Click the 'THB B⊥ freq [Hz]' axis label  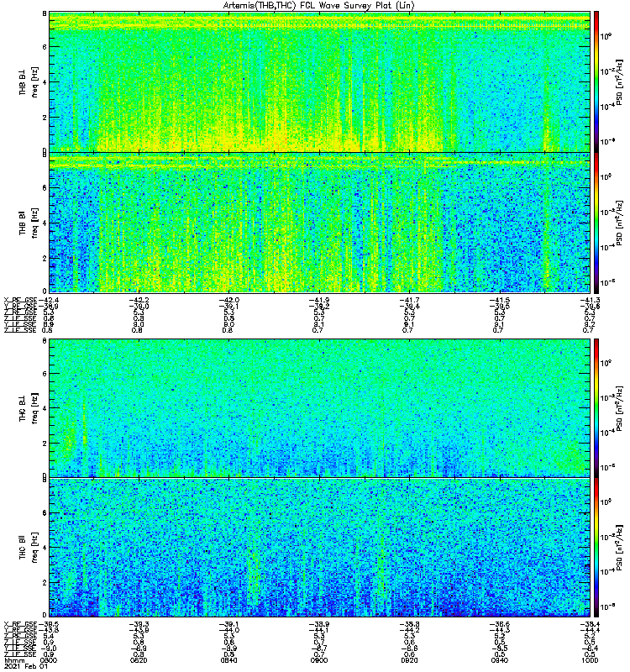tap(29, 81)
